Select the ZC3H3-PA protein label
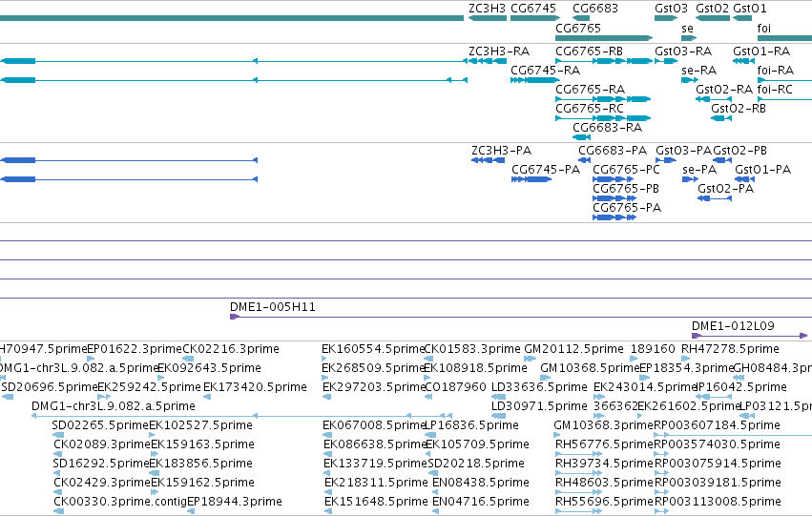Viewport: 812px width, 516px height. click(x=501, y=151)
